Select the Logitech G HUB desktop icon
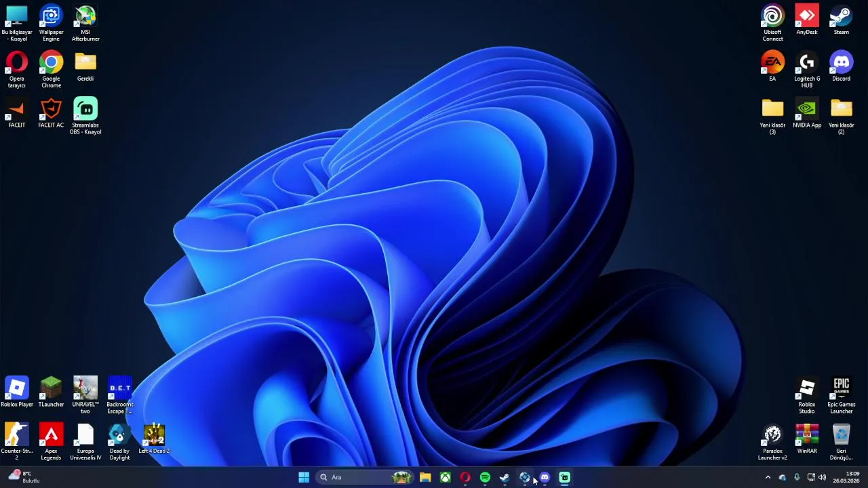Screen dimensions: 868x488 807,70
